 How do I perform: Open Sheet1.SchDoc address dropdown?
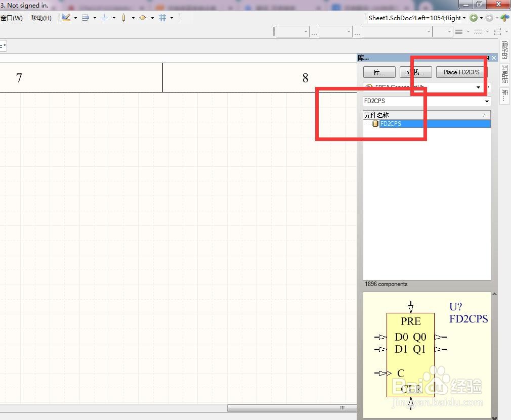(464, 18)
